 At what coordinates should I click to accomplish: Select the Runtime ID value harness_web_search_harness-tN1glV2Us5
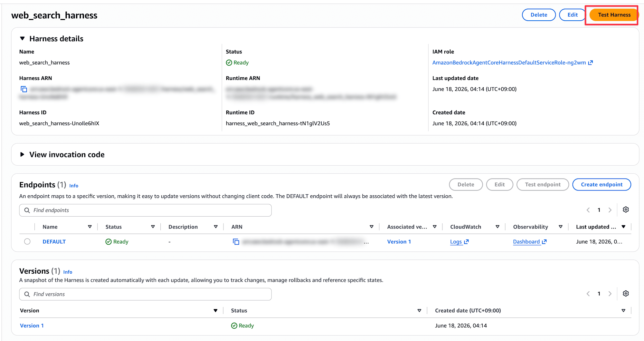click(278, 123)
